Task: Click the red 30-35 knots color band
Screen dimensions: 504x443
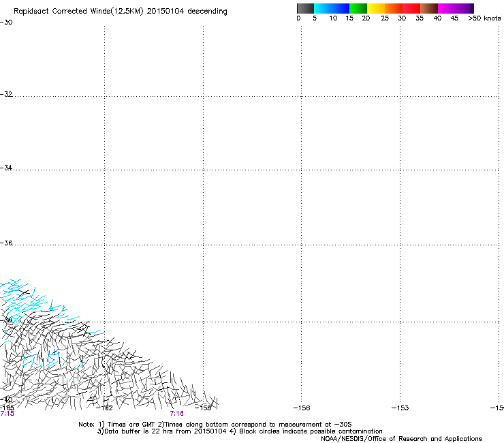Action: click(x=411, y=8)
